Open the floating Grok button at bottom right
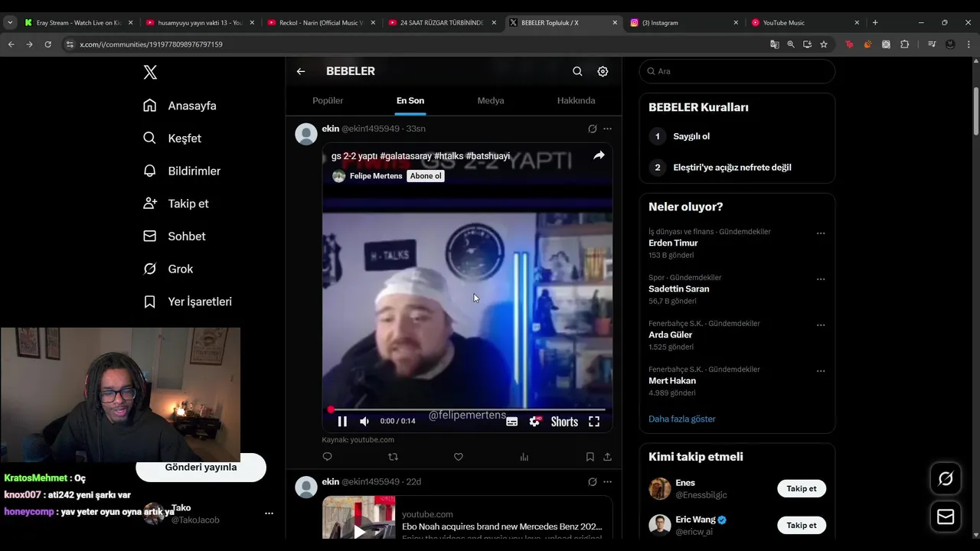Viewport: 980px width, 551px height. pyautogui.click(x=946, y=479)
